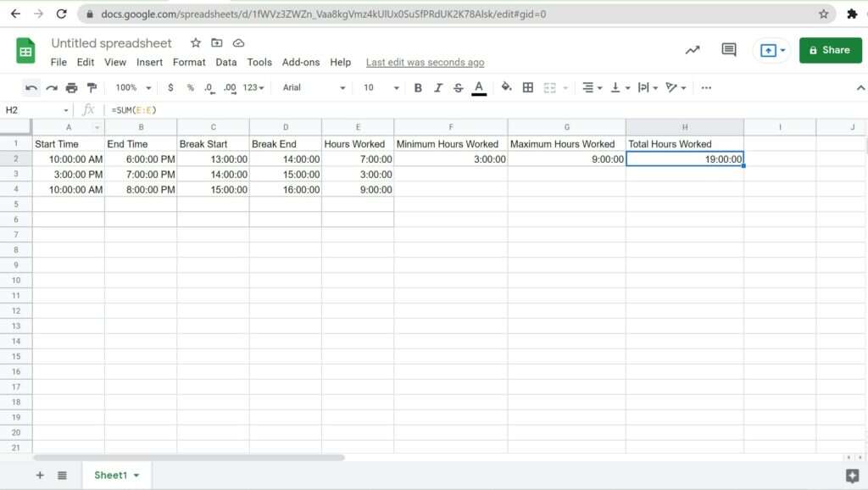Click the borders icon in toolbar
The width and height of the screenshot is (868, 490).
[x=528, y=87]
